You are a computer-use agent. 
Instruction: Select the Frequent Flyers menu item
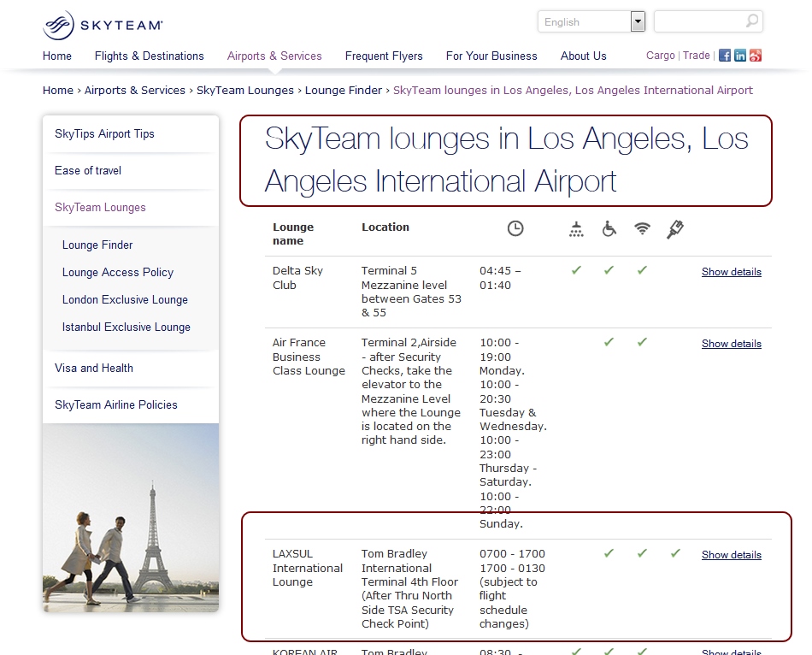(x=384, y=56)
